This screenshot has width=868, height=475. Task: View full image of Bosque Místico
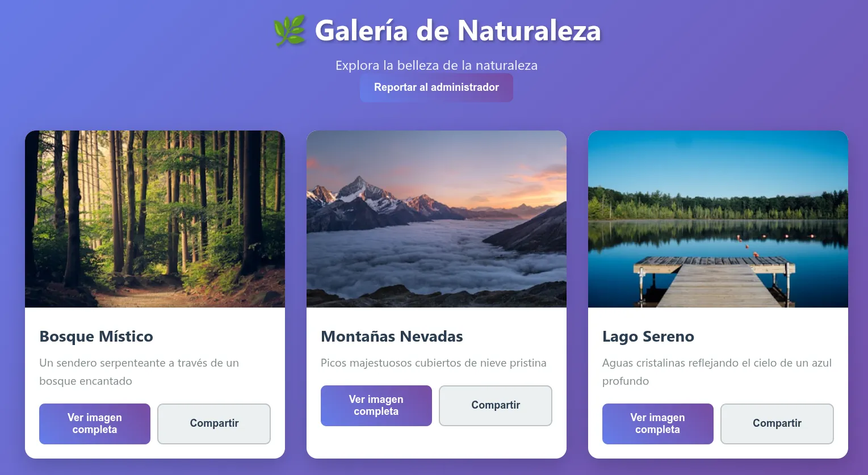pyautogui.click(x=95, y=424)
